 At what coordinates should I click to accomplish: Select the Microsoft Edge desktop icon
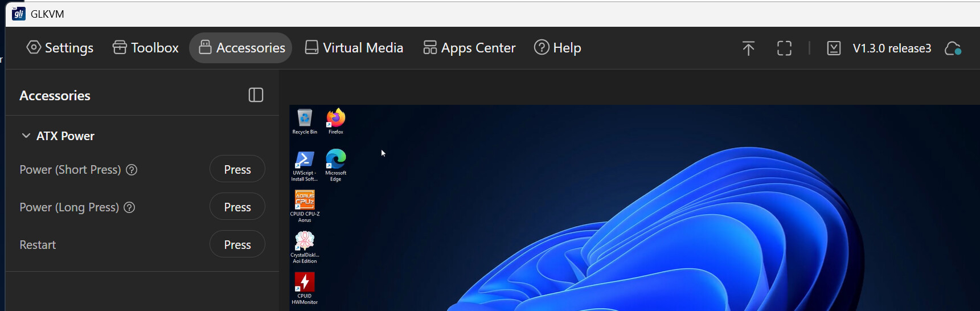click(336, 165)
